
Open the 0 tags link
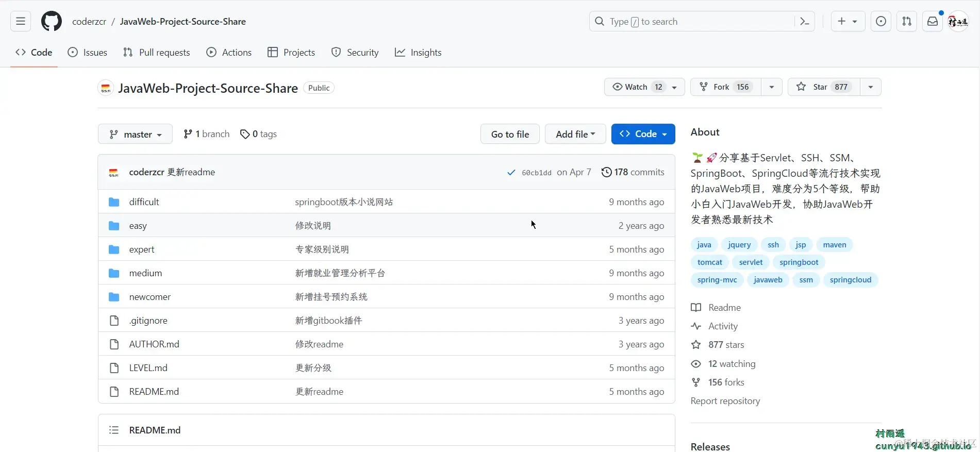point(259,134)
